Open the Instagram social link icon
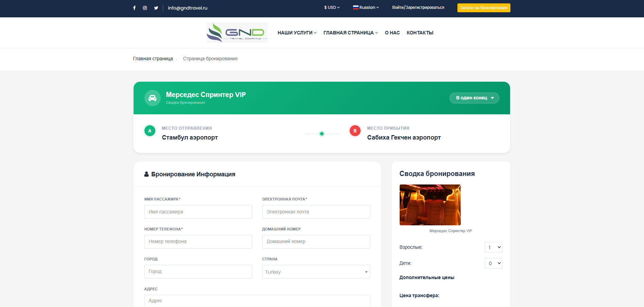Viewport: 644px width, 307px height. pos(145,8)
